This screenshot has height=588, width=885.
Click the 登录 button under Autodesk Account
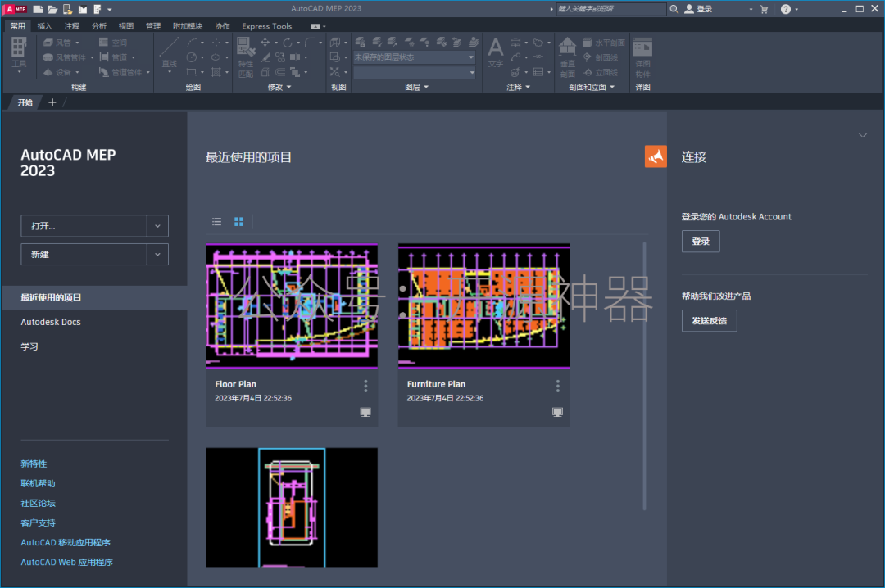pyautogui.click(x=701, y=242)
